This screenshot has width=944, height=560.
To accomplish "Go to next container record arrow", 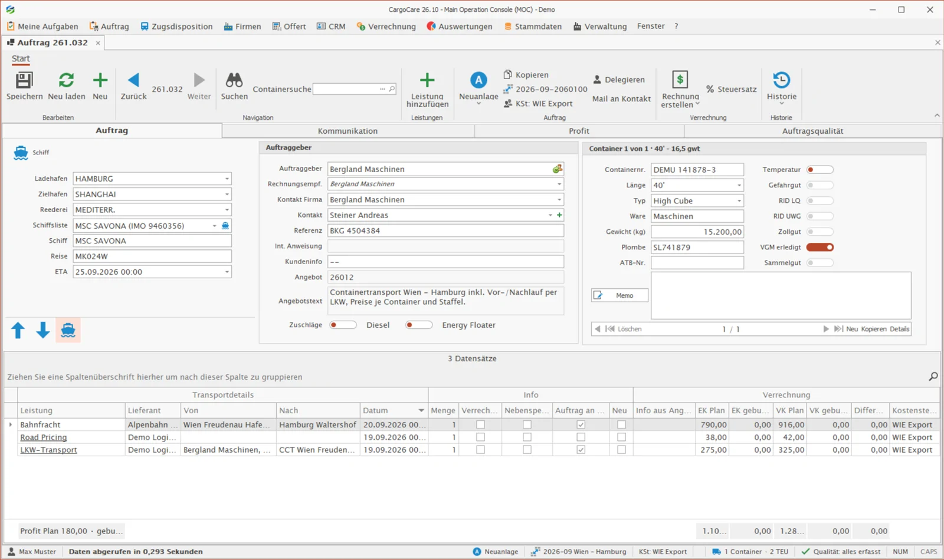I will pyautogui.click(x=826, y=329).
